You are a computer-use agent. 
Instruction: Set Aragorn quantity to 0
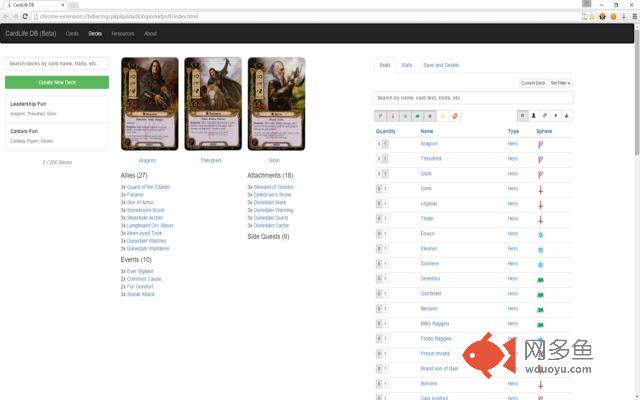[379, 144]
